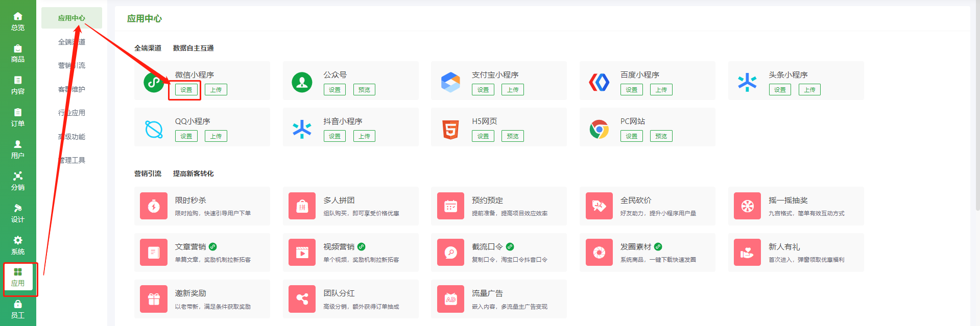Viewport: 980px width, 326px height.
Task: Open 系统 settings gear icon
Action: [x=18, y=245]
